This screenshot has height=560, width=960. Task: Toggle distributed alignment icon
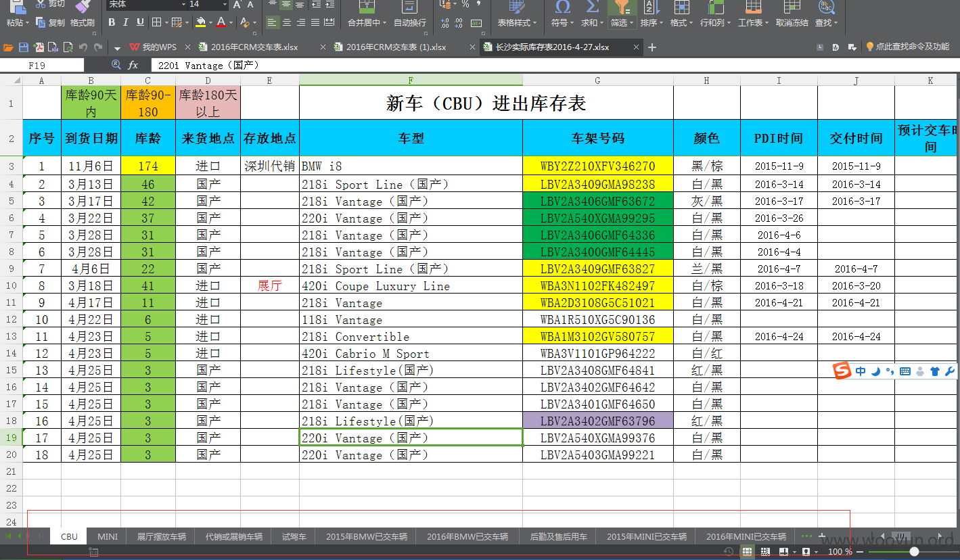coord(329,22)
